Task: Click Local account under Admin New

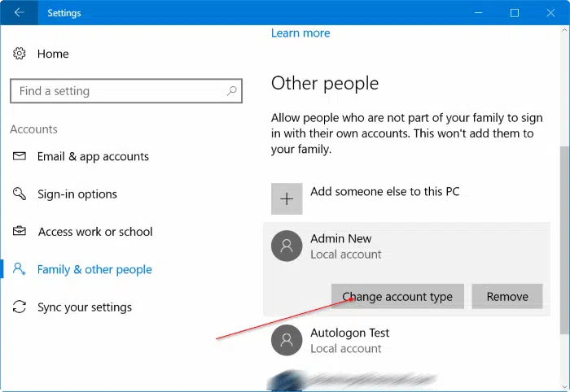Action: (x=346, y=255)
